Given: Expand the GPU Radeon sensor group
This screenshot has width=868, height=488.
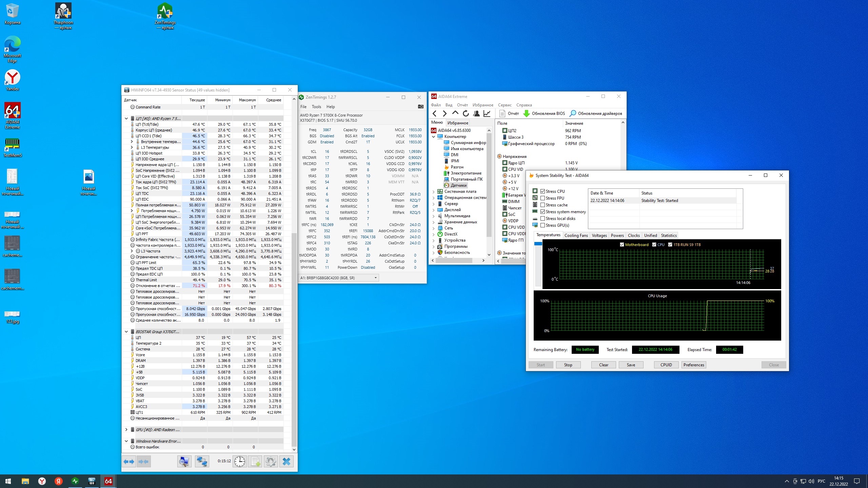Looking at the screenshot, I should tap(126, 430).
